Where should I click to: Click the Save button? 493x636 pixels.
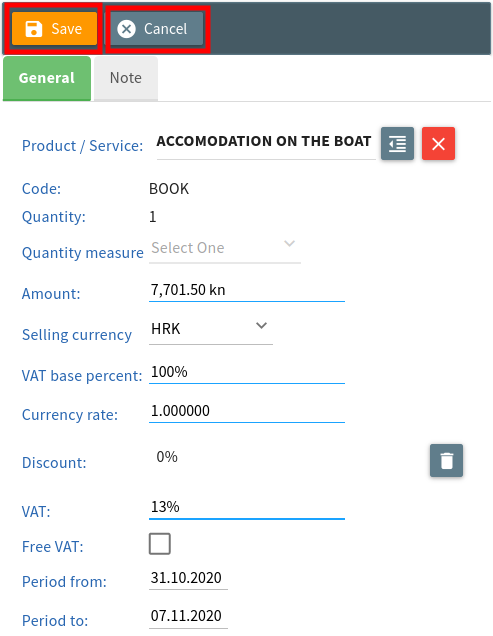point(54,28)
